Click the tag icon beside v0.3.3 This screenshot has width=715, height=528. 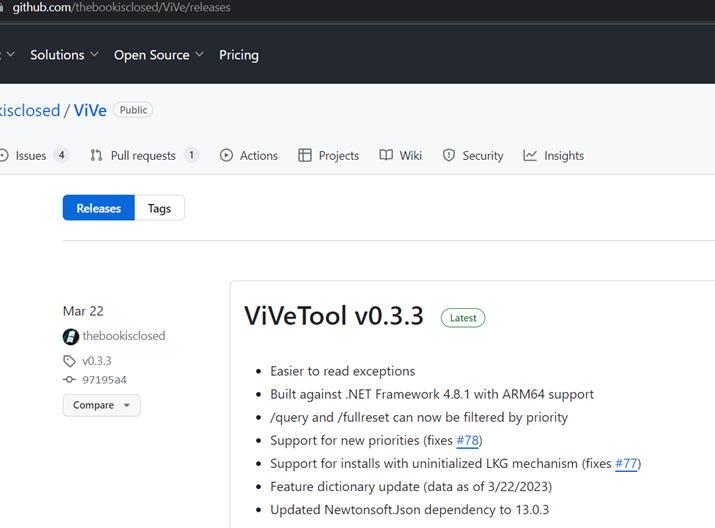(x=69, y=361)
